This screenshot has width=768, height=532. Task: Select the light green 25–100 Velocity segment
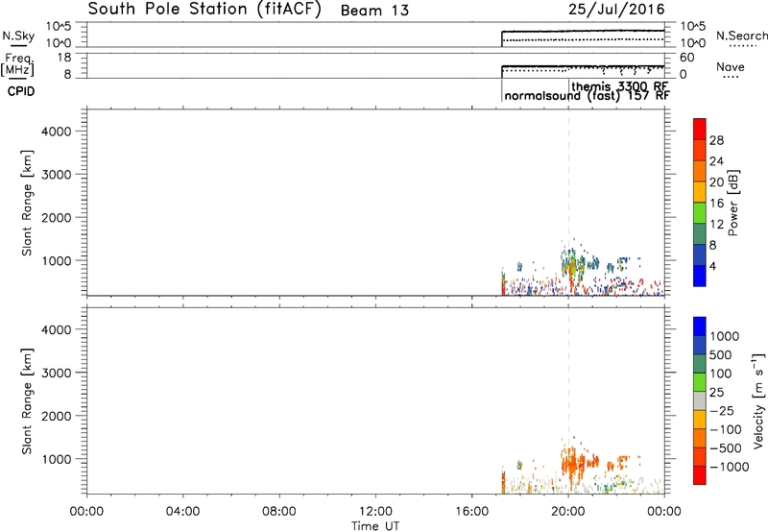click(700, 382)
